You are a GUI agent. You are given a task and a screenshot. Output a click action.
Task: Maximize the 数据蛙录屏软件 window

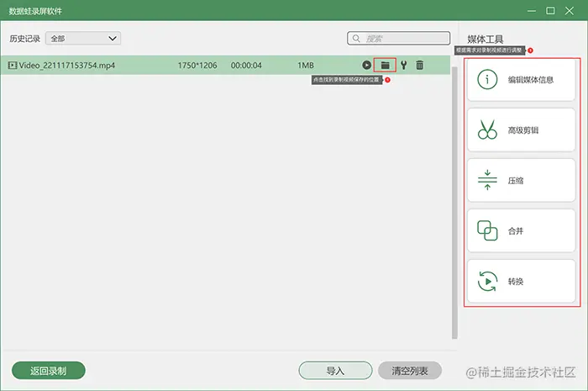tap(550, 11)
